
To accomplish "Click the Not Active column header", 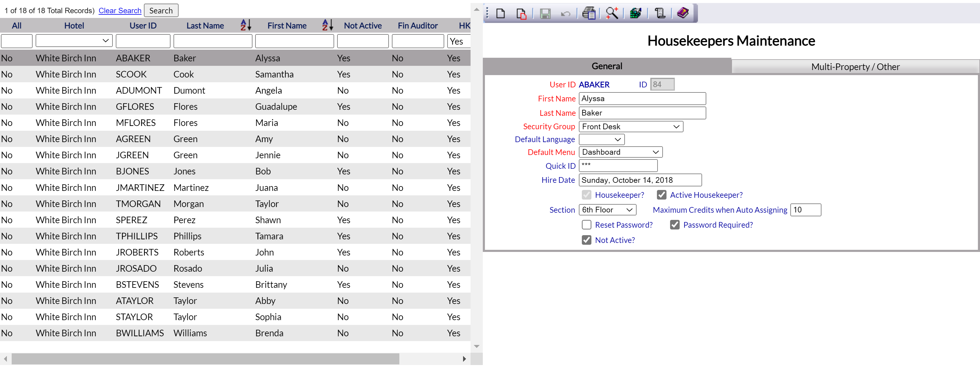I will (x=363, y=25).
